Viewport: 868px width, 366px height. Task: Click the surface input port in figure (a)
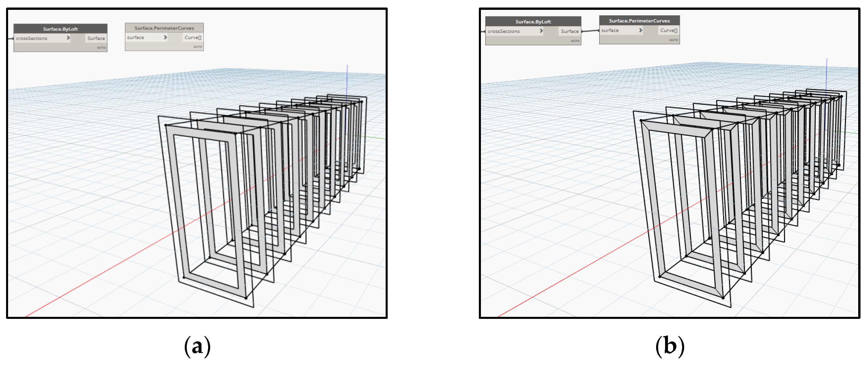point(135,38)
